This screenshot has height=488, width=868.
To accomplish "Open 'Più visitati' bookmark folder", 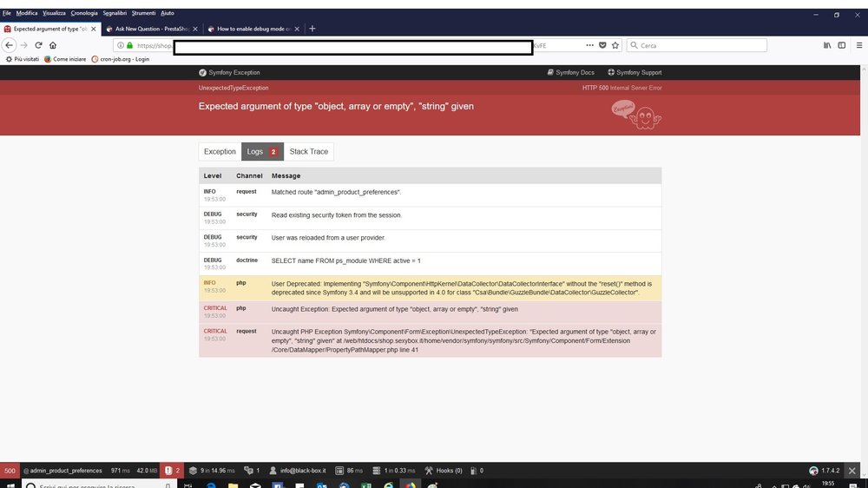I will 23,59.
